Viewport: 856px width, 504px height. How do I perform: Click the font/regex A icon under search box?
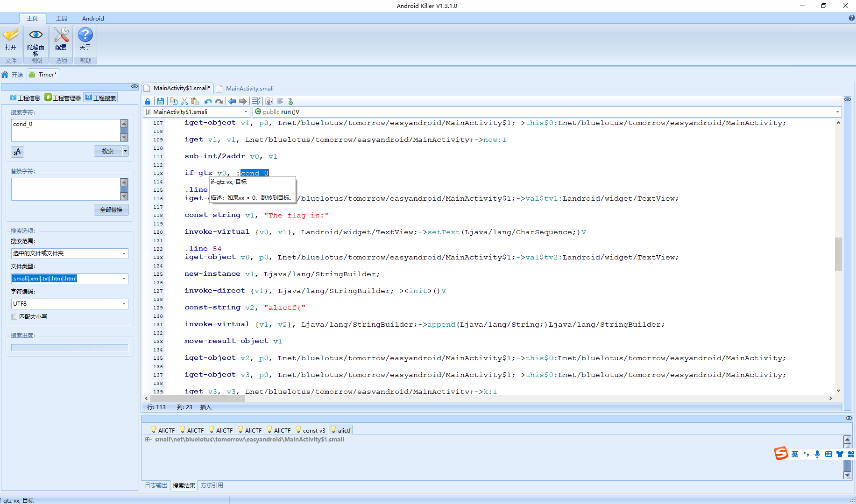(17, 152)
